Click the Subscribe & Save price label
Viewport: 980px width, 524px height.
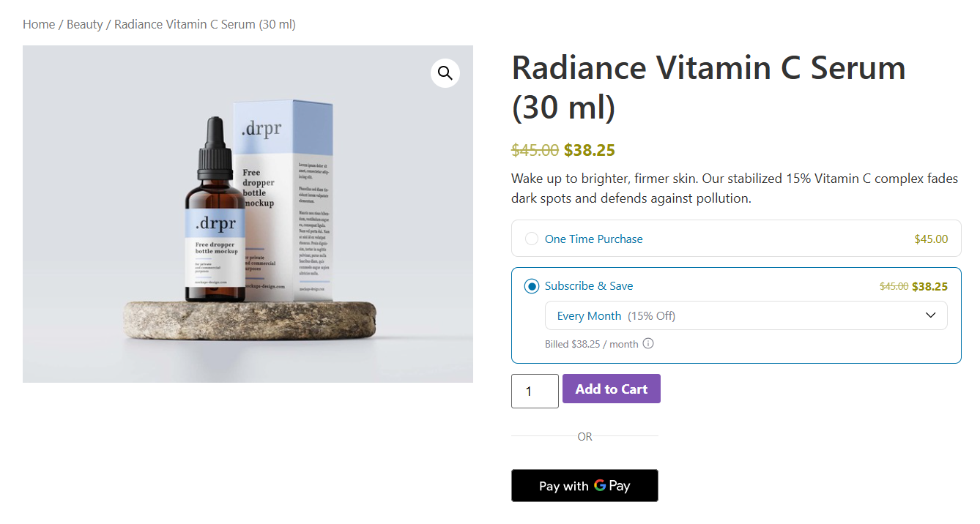point(930,286)
